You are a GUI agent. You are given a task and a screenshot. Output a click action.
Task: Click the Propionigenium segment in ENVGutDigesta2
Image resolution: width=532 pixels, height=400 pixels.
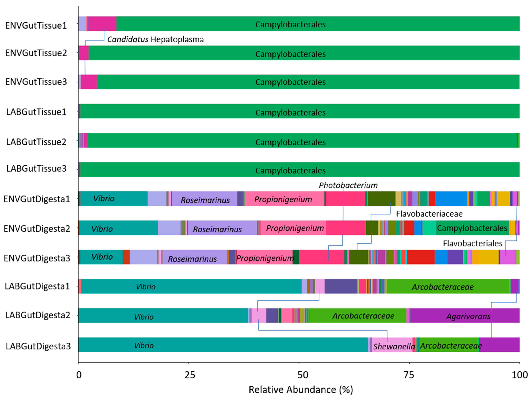pos(293,228)
